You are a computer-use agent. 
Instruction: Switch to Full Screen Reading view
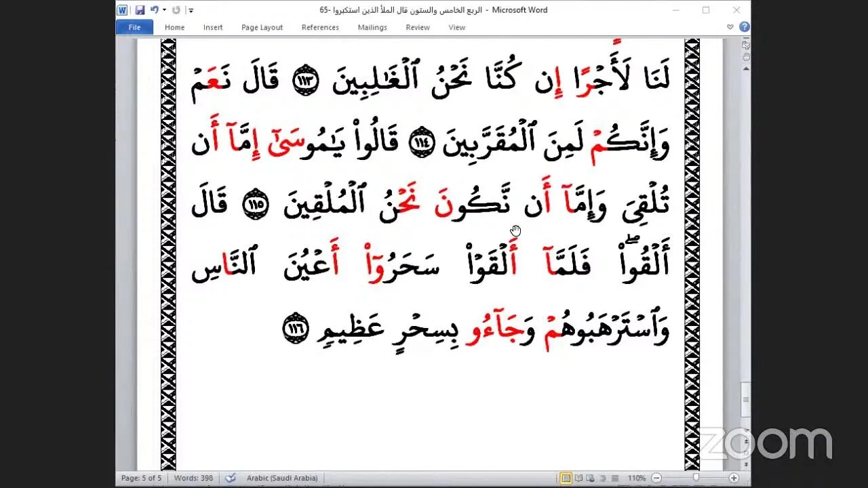click(579, 478)
